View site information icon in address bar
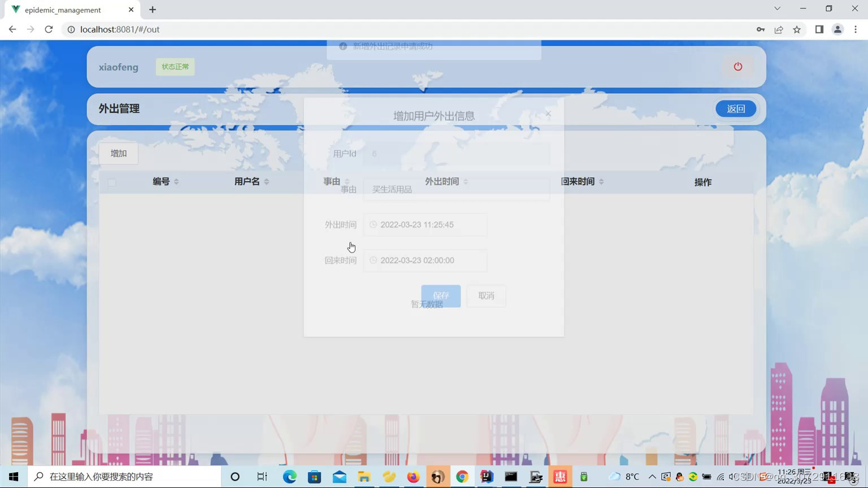This screenshot has width=868, height=488. [x=71, y=29]
